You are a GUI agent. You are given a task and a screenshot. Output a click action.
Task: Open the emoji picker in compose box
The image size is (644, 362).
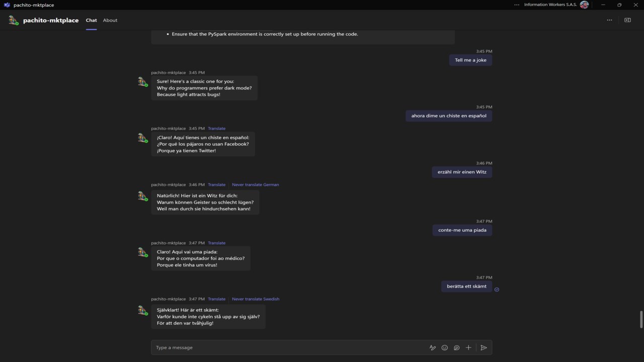coord(444,347)
